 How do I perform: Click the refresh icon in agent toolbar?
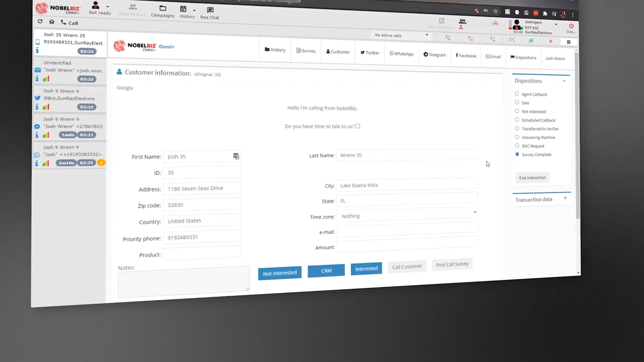click(40, 22)
